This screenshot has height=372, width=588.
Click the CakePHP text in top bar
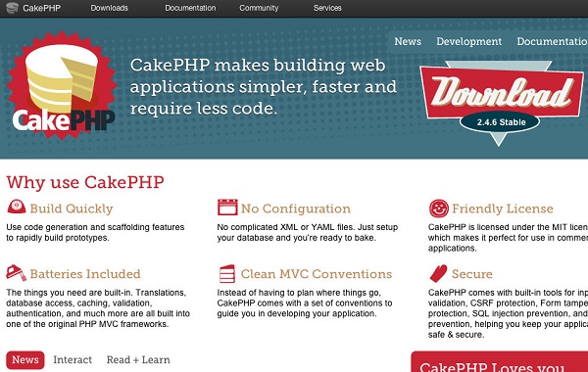point(41,8)
